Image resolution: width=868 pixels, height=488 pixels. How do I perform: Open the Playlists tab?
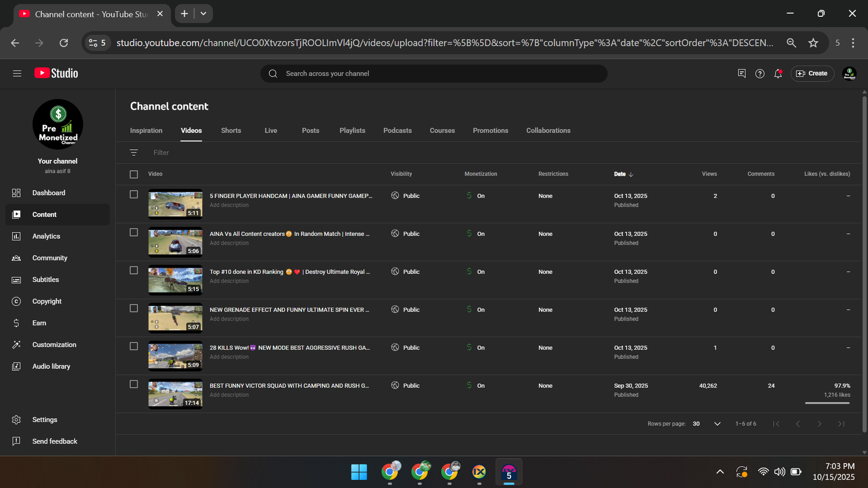click(352, 131)
